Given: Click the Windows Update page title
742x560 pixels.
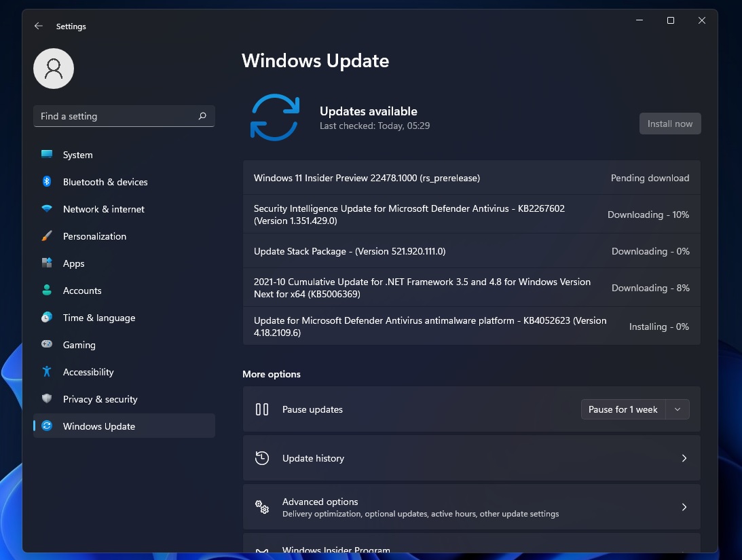Looking at the screenshot, I should (316, 60).
